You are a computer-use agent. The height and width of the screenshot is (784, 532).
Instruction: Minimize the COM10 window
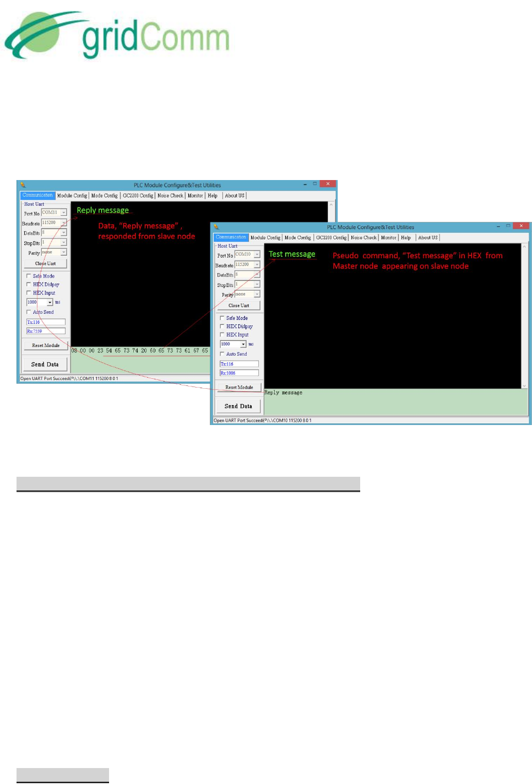(498, 226)
